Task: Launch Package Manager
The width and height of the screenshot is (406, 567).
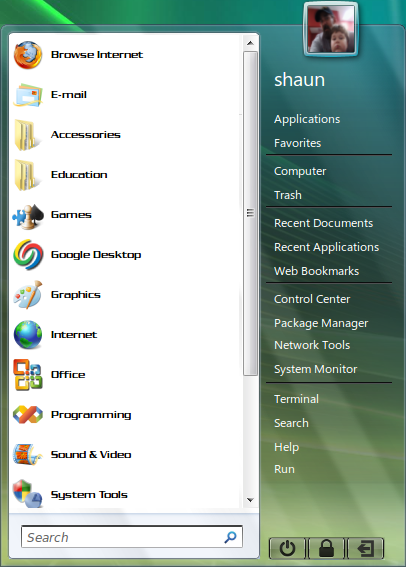Action: [x=321, y=323]
